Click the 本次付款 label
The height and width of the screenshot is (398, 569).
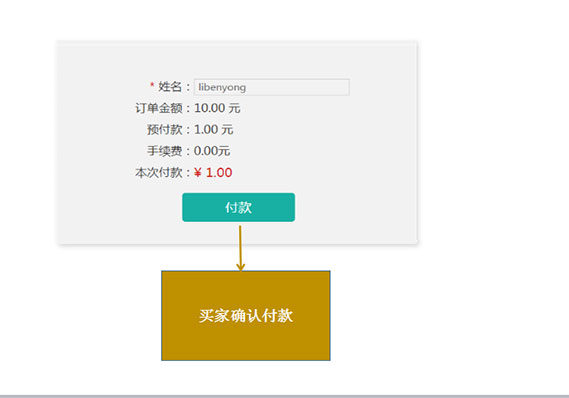tap(159, 172)
